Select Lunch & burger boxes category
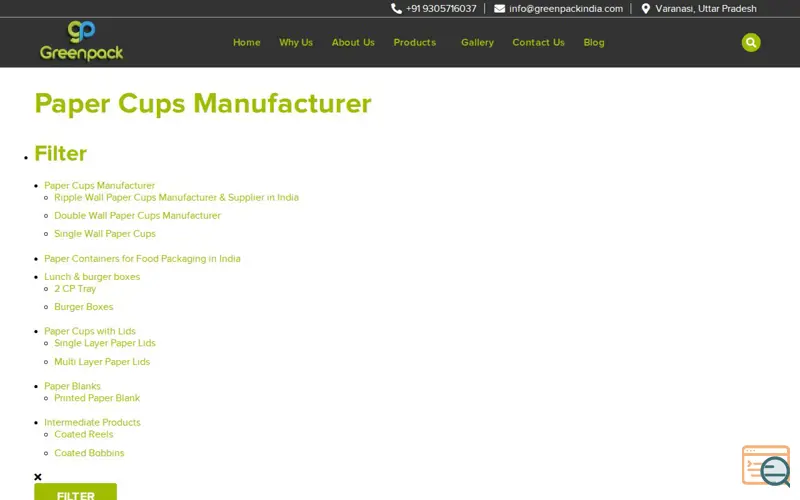The height and width of the screenshot is (500, 800). point(92,277)
